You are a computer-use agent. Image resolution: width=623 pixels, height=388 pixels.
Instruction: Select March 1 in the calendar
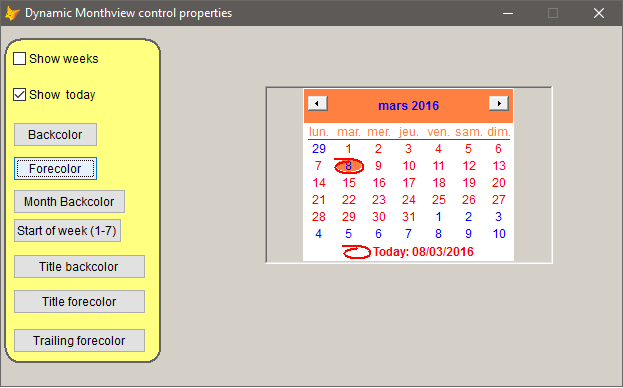[x=348, y=149]
